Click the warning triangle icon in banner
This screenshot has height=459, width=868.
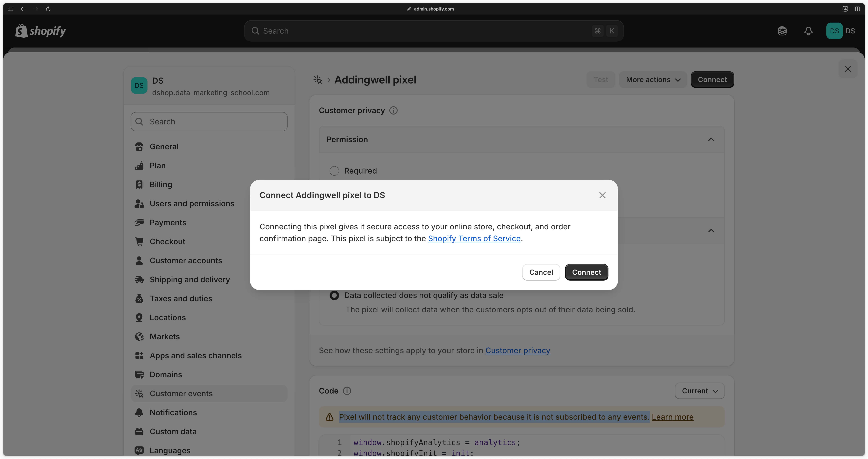click(329, 417)
